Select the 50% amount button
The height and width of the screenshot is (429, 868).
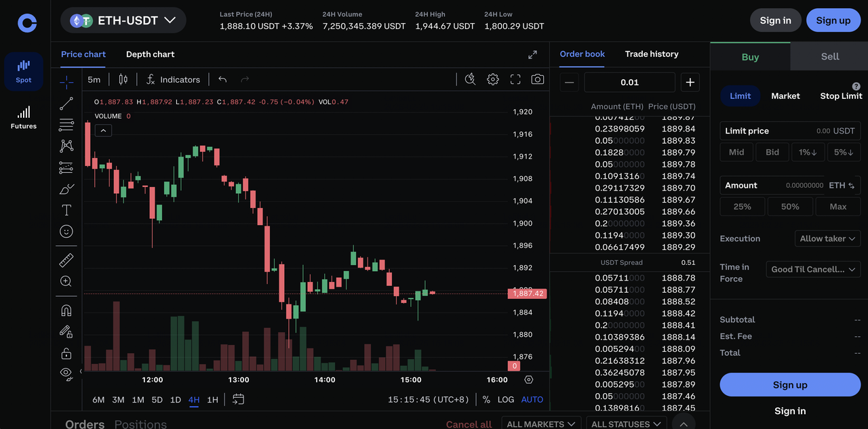[x=790, y=207]
